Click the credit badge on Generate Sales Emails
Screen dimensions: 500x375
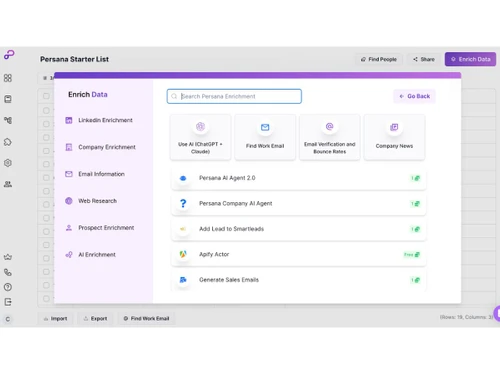(x=415, y=280)
